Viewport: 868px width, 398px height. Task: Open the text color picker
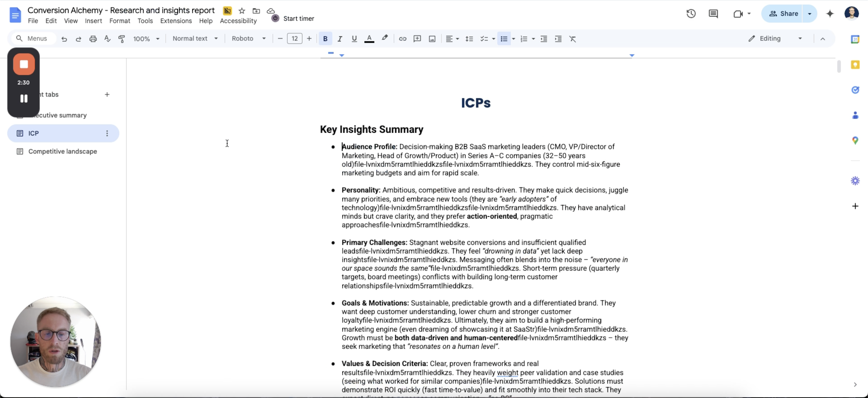[x=369, y=39]
